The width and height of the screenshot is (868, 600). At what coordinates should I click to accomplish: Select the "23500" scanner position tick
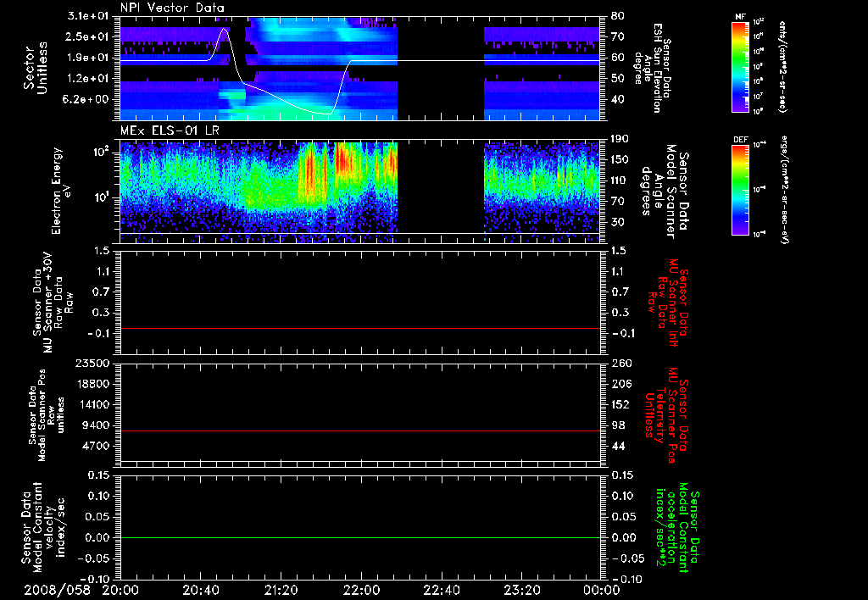(x=93, y=364)
